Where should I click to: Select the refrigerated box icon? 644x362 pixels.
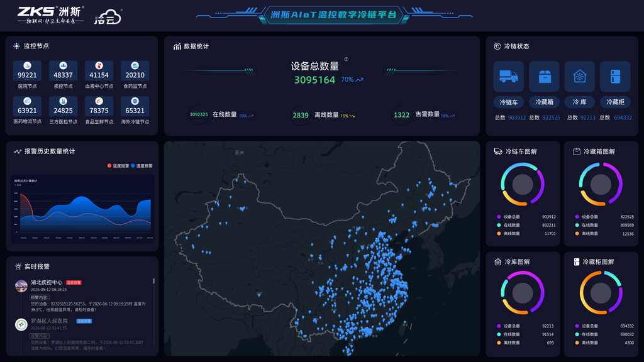click(x=544, y=76)
